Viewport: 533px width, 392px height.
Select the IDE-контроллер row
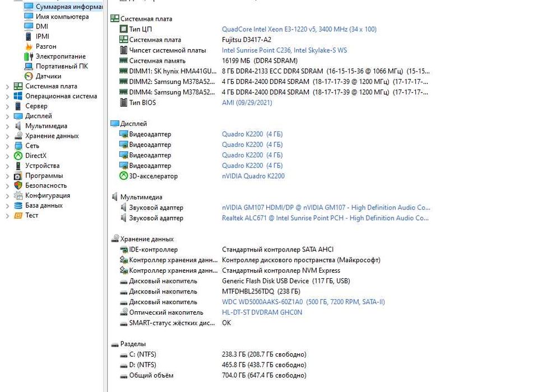coord(226,249)
